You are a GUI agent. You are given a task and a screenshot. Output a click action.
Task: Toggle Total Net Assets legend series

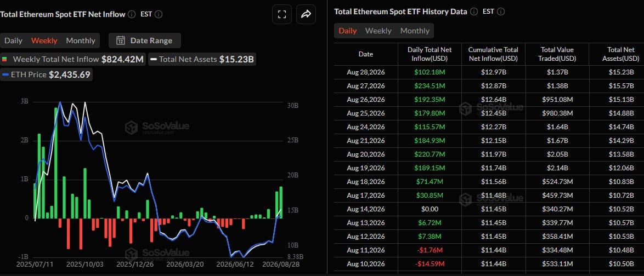[x=202, y=60]
